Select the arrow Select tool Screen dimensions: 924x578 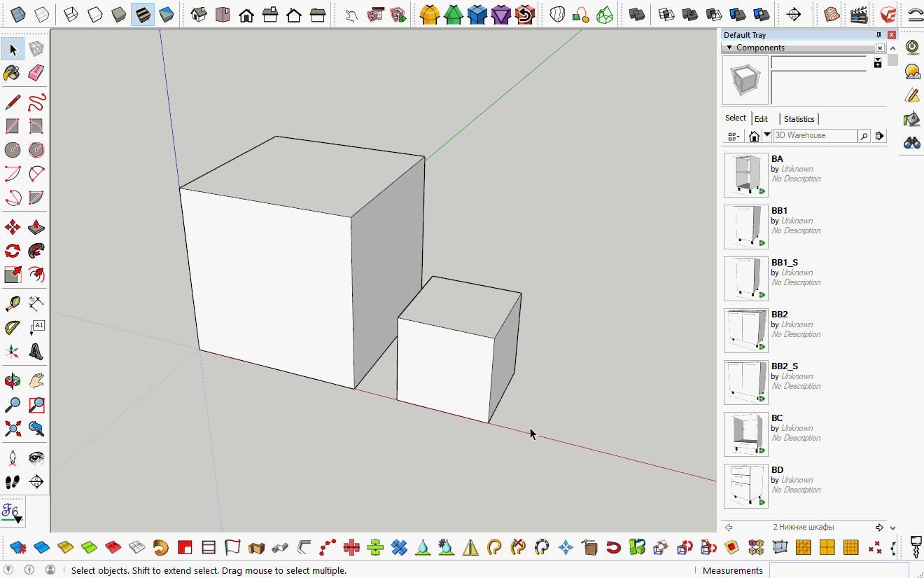[x=11, y=48]
